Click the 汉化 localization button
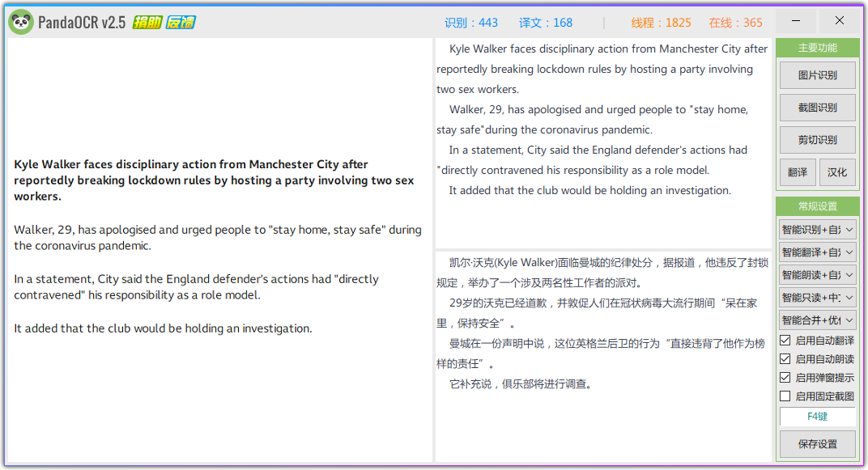 (x=837, y=171)
